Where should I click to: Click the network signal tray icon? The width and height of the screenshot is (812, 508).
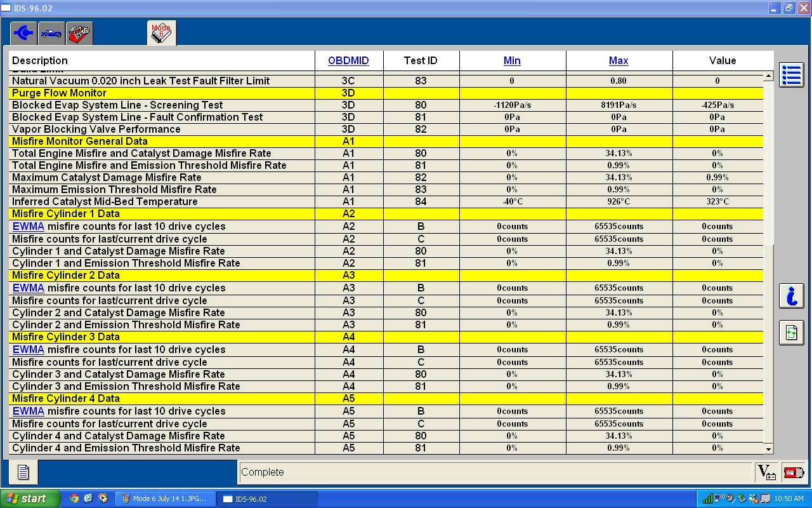click(x=708, y=498)
